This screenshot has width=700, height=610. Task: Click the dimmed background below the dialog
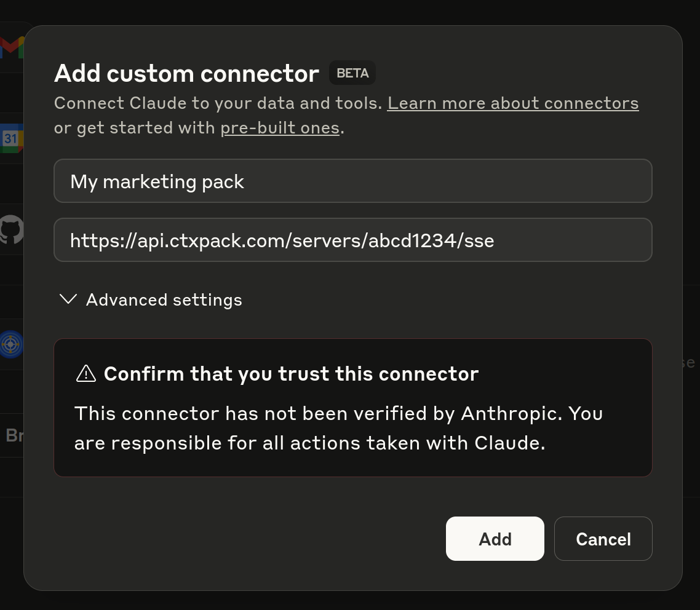[350, 601]
